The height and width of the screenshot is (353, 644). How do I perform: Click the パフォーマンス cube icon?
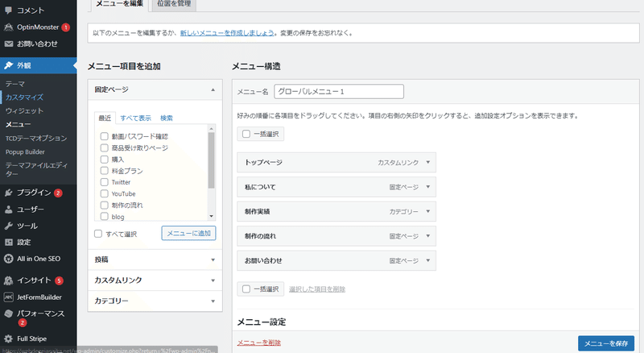coord(9,314)
